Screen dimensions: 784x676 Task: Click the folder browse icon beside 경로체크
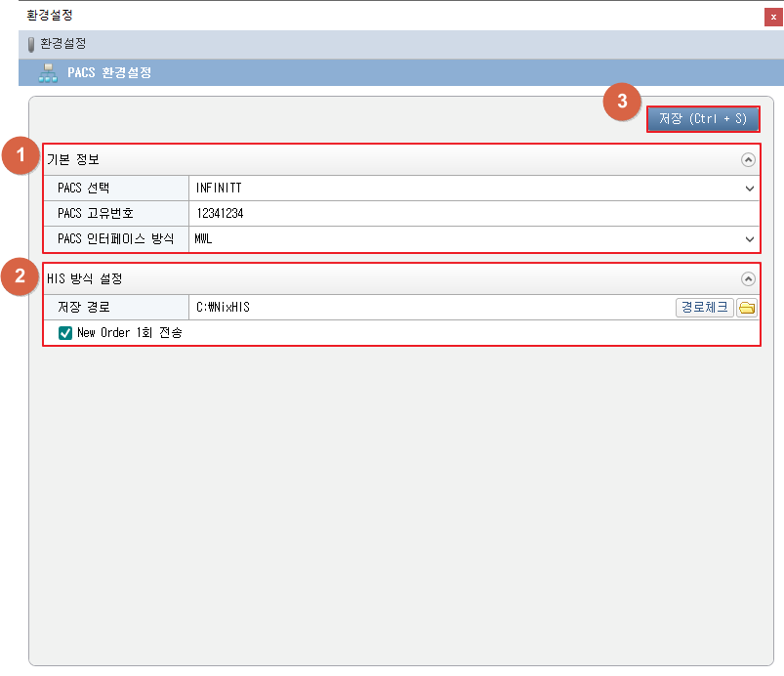[747, 308]
